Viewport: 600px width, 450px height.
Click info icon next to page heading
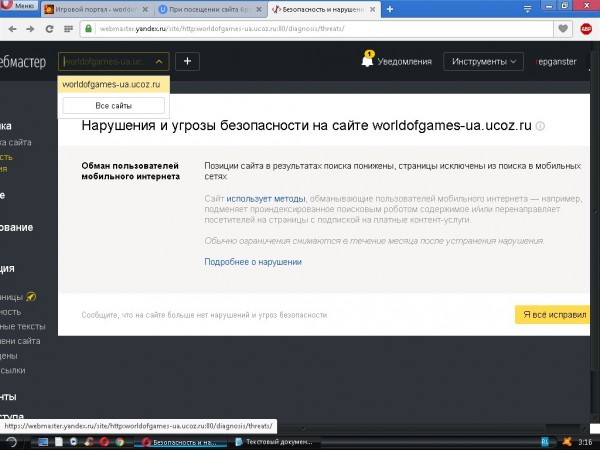tap(540, 126)
